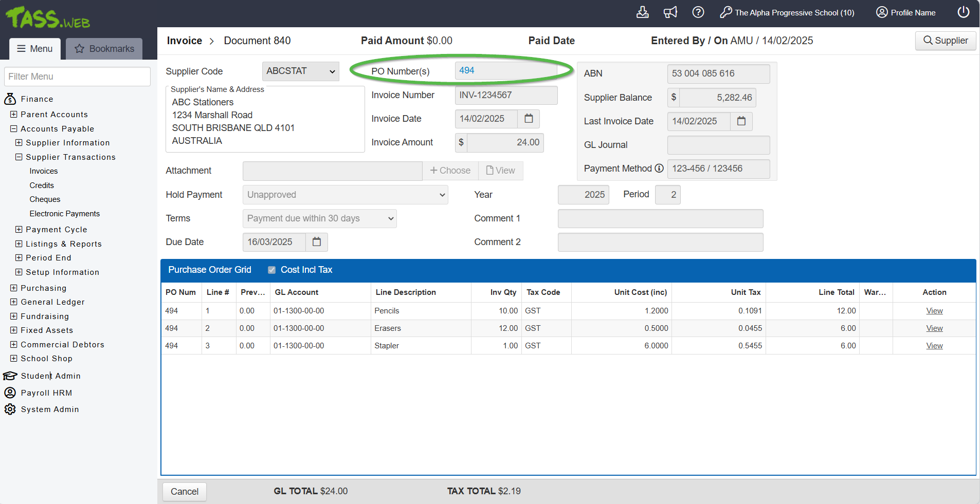Open Last Invoice Date calendar icon
The width and height of the screenshot is (980, 504).
pos(741,121)
